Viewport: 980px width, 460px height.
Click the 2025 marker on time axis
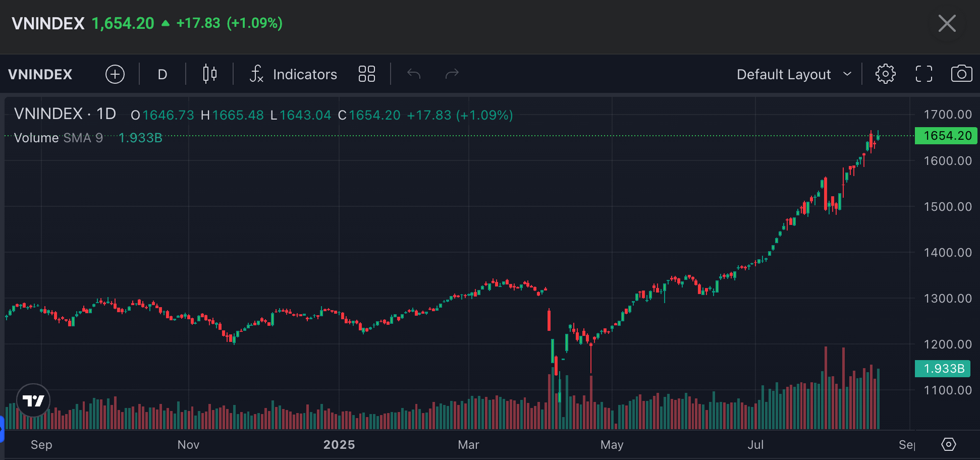pos(339,445)
